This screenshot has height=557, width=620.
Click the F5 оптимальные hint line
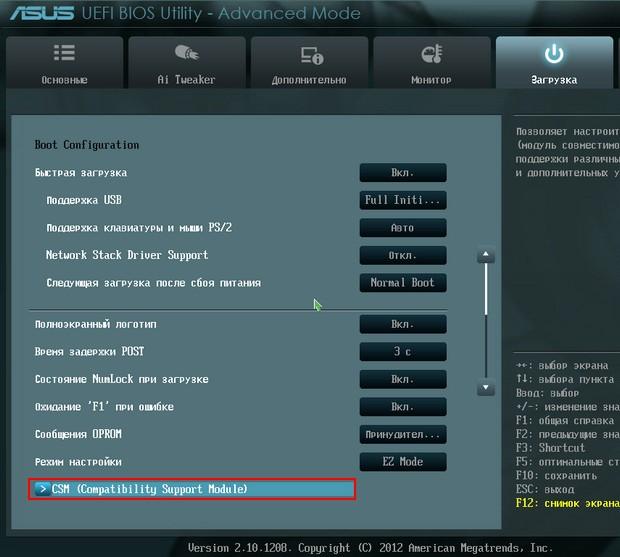click(x=567, y=462)
